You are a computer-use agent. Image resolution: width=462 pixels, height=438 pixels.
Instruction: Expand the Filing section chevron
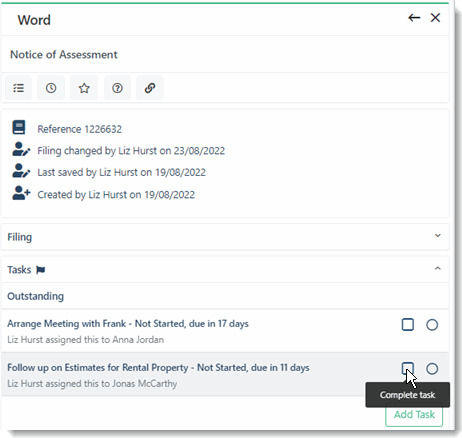pyautogui.click(x=438, y=236)
